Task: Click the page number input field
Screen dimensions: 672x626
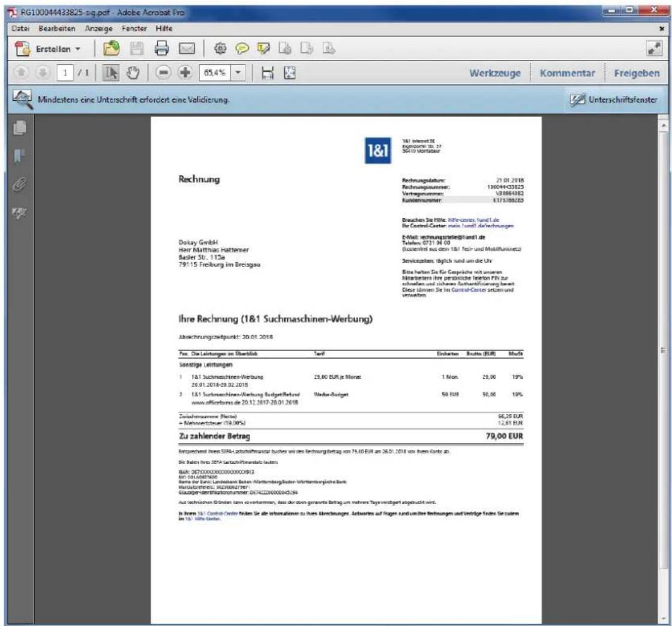Action: coord(65,73)
